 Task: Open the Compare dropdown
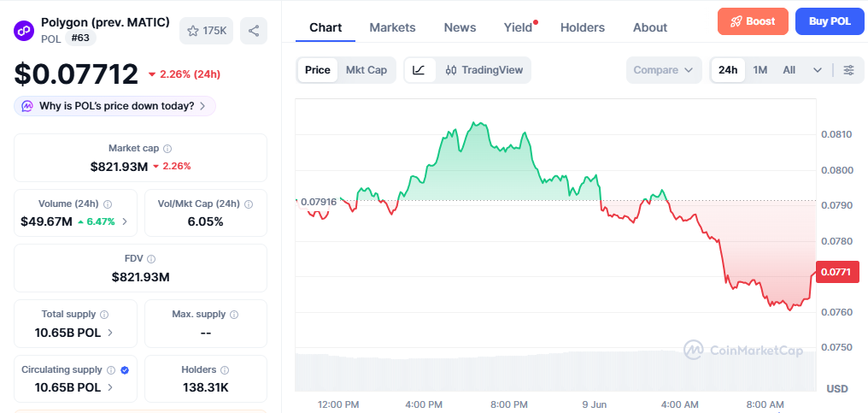[664, 70]
